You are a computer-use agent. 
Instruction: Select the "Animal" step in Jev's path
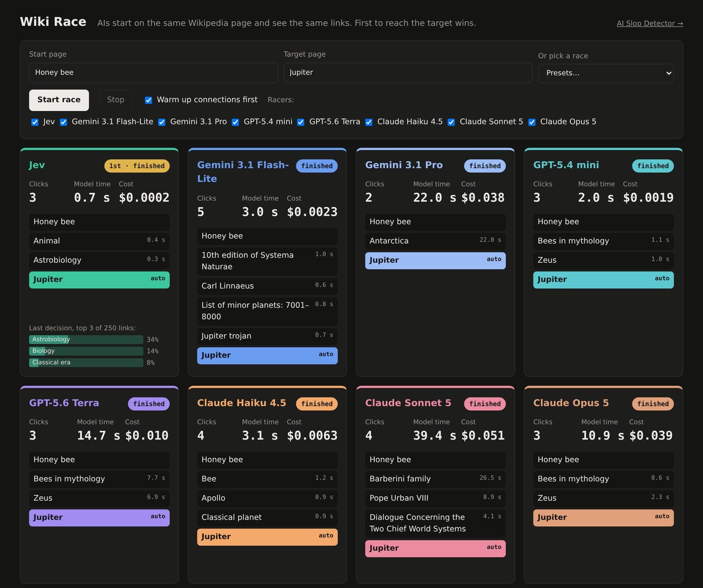(99, 241)
